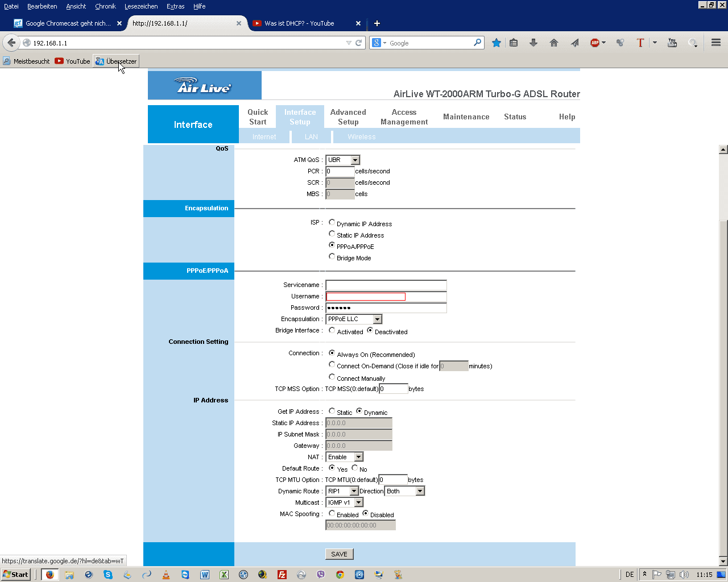
Task: Click the browser back arrow button
Action: (11, 43)
